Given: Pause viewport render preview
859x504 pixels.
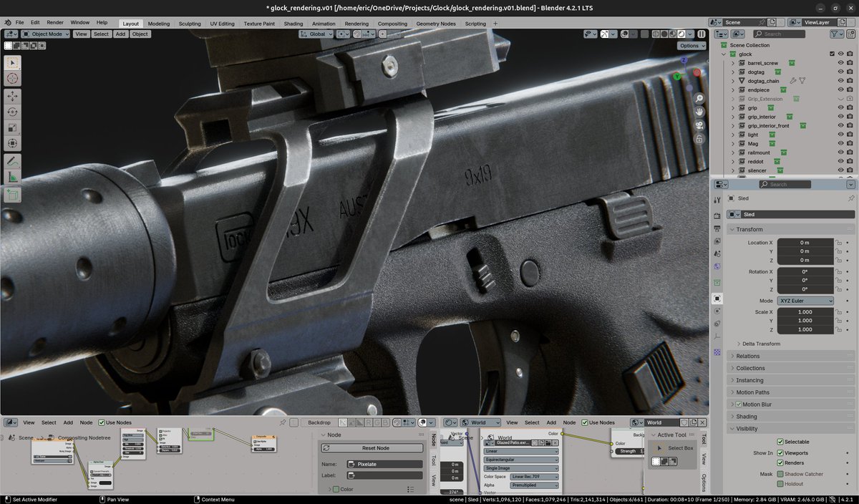Looking at the screenshot, I should pos(702,34).
